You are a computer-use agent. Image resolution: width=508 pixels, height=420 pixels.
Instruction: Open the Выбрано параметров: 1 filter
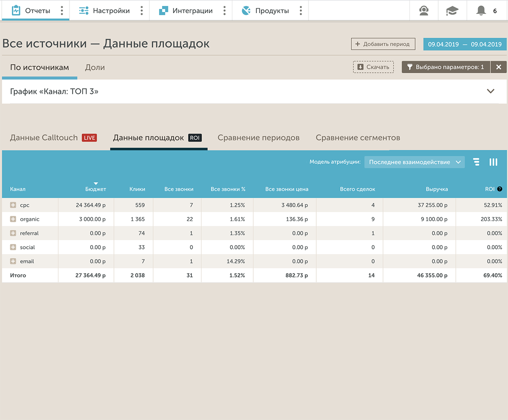[446, 67]
